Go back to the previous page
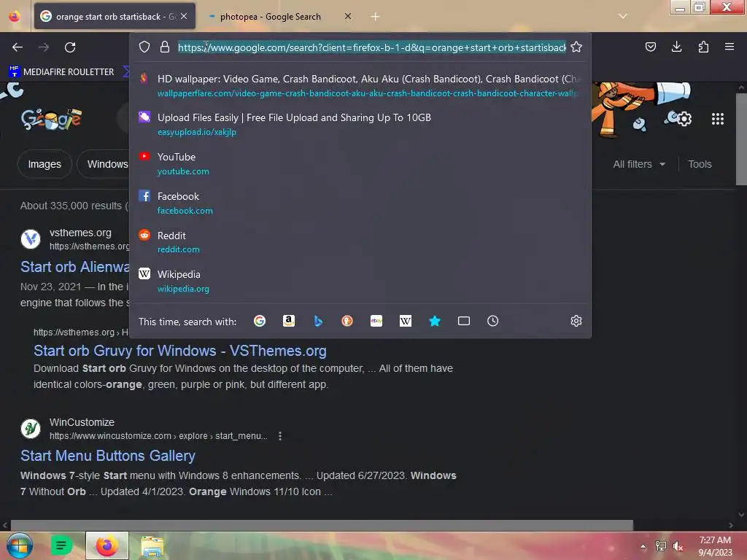 click(18, 47)
